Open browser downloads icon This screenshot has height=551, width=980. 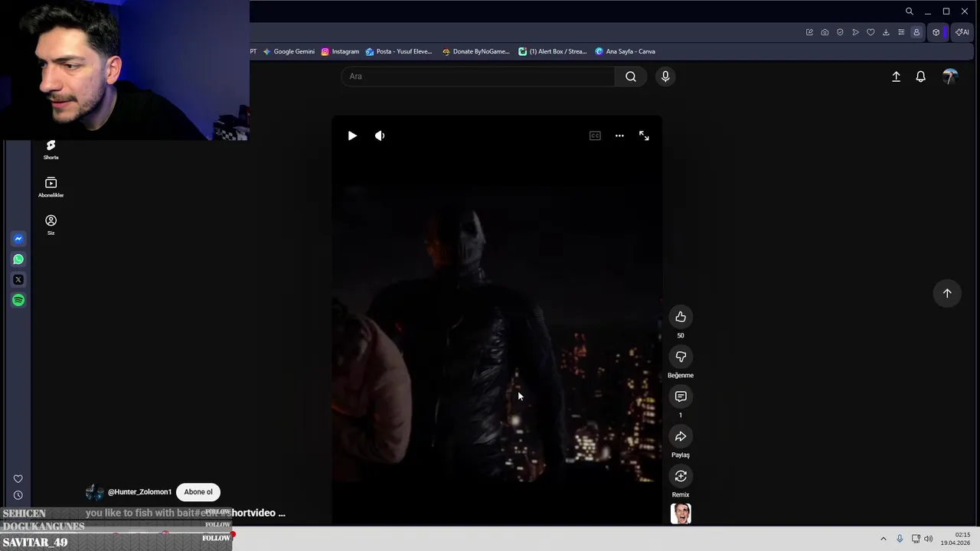886,32
